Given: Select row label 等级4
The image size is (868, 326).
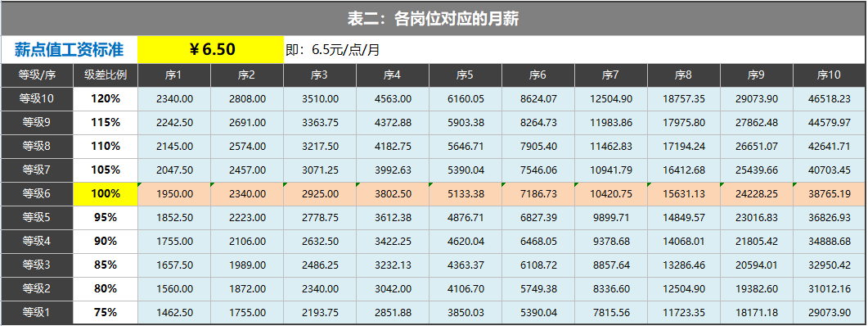Looking at the screenshot, I should (x=37, y=242).
